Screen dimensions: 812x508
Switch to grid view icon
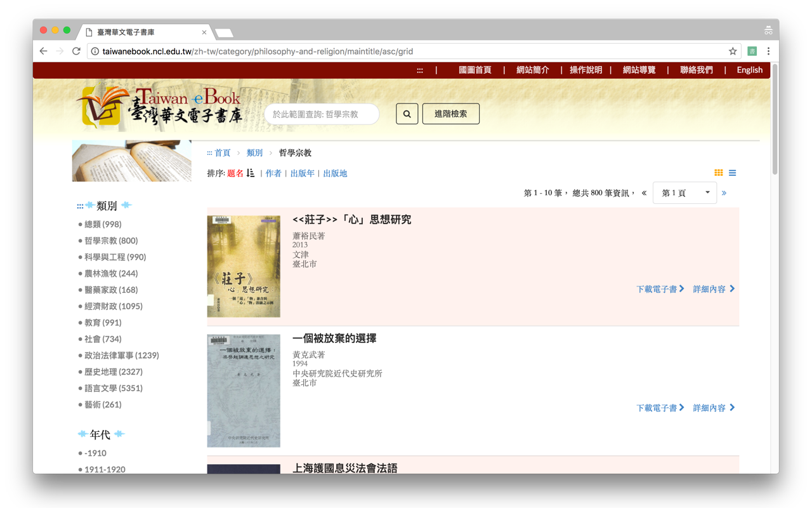coord(718,173)
